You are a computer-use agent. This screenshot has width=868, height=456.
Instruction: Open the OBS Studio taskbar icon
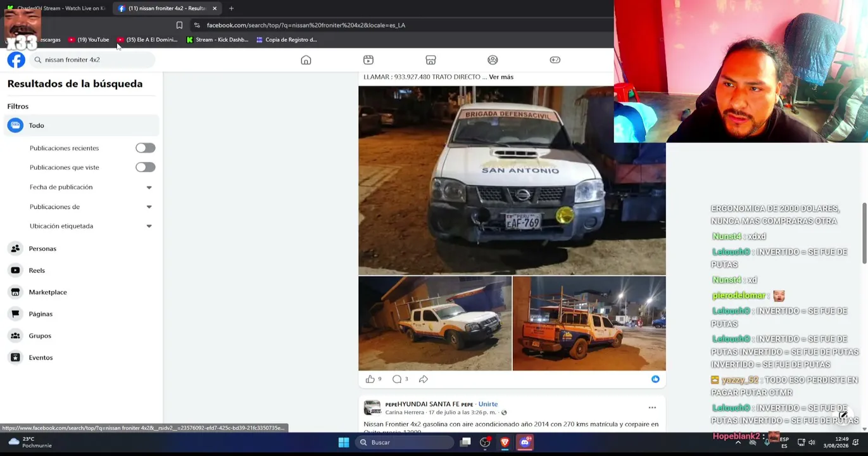[485, 442]
